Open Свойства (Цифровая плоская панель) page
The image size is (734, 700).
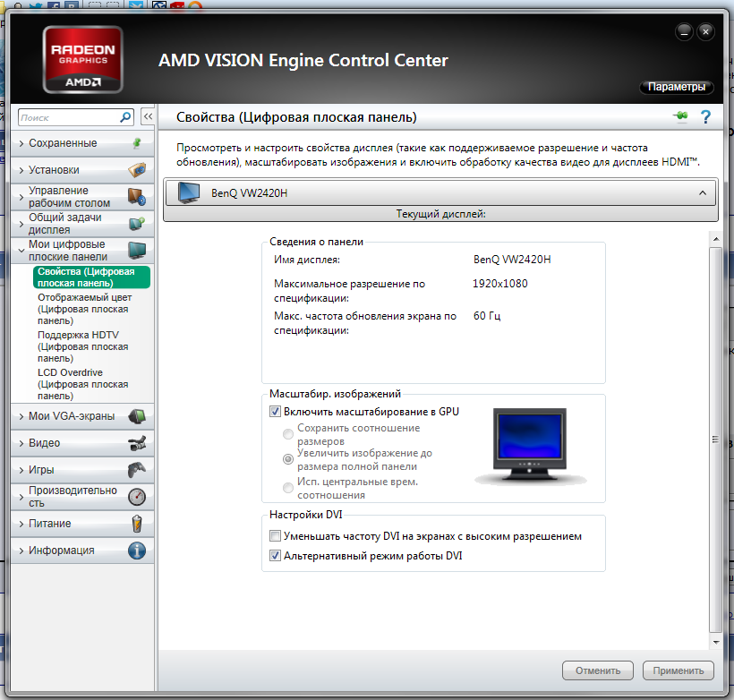[91, 277]
